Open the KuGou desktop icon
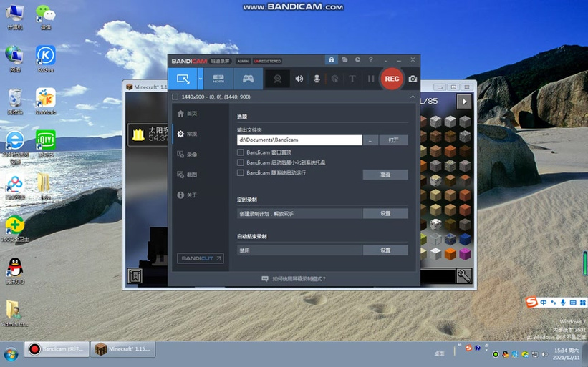 pyautogui.click(x=46, y=59)
